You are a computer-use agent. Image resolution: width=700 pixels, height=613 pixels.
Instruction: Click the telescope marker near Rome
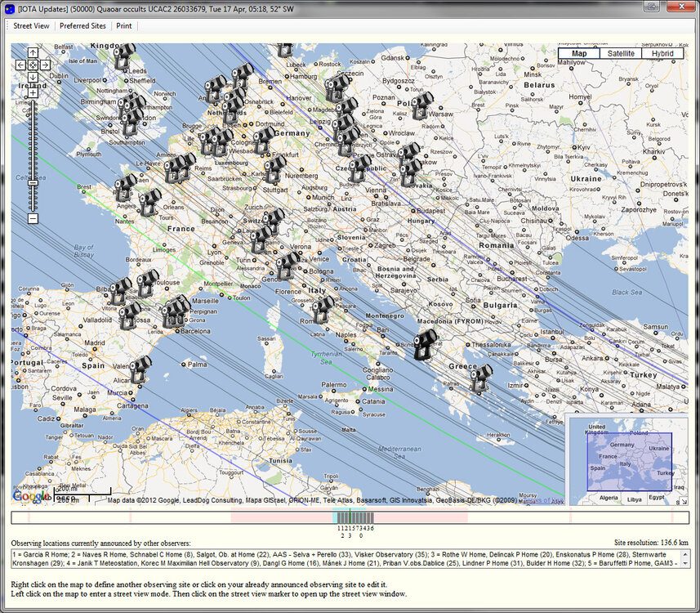tap(323, 309)
